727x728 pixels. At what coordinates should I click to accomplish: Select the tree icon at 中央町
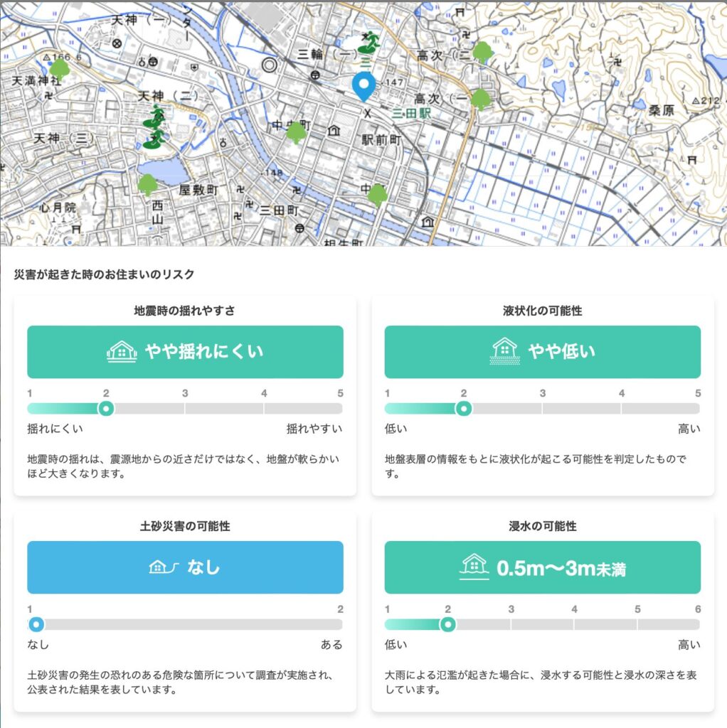296,132
